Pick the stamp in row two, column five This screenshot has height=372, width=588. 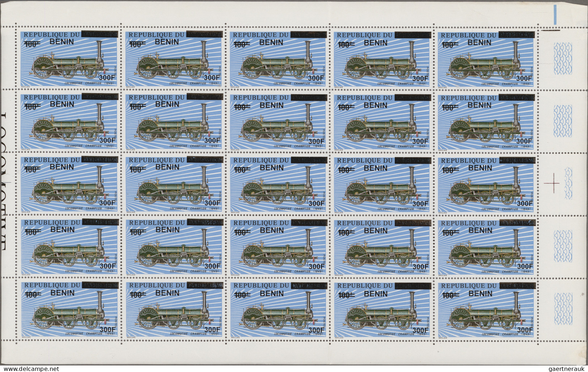click(486, 121)
